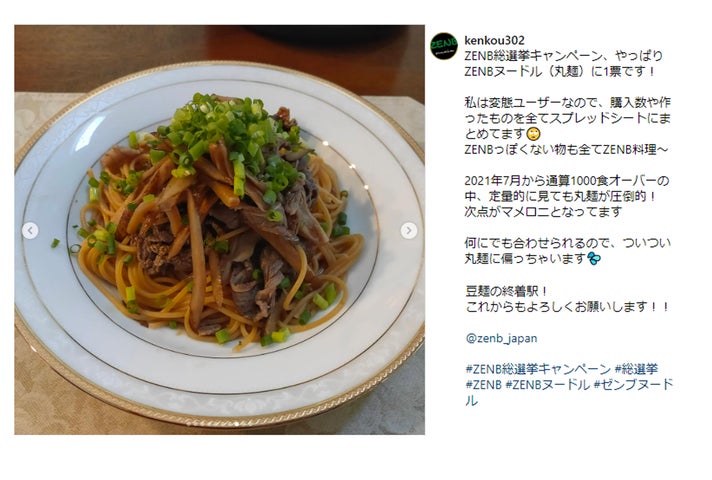
Task: Click the caption's first line about ZENB総選挙キャンペーン
Action: 564,56
